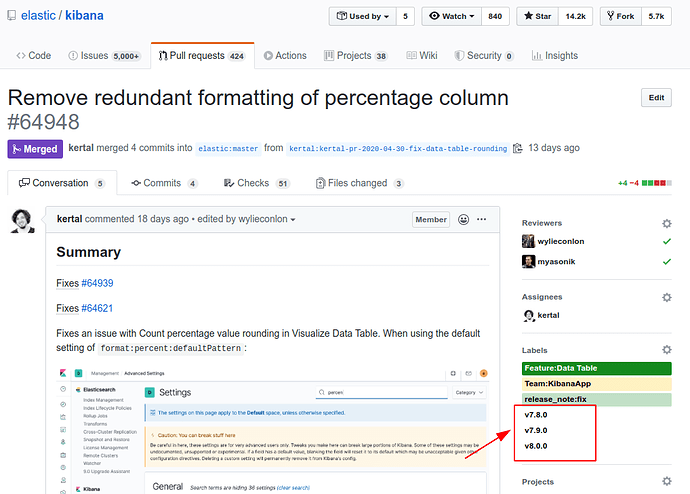Open the elastic organization link
This screenshot has width=690, height=494.
pyautogui.click(x=38, y=16)
